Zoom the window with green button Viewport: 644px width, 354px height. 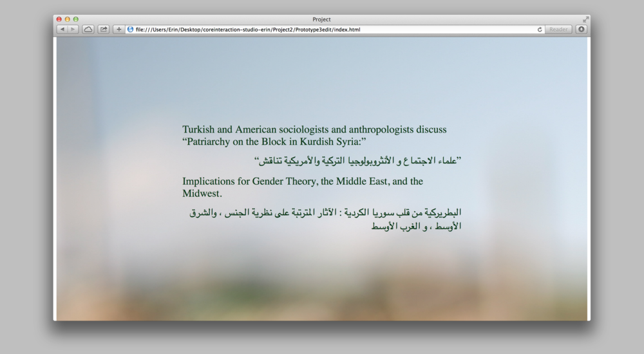click(x=75, y=19)
